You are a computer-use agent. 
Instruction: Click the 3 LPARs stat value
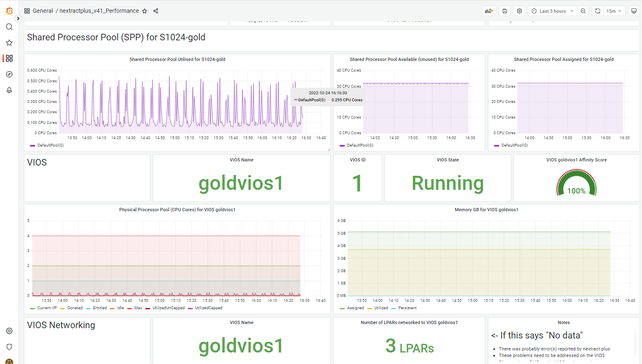(410, 346)
